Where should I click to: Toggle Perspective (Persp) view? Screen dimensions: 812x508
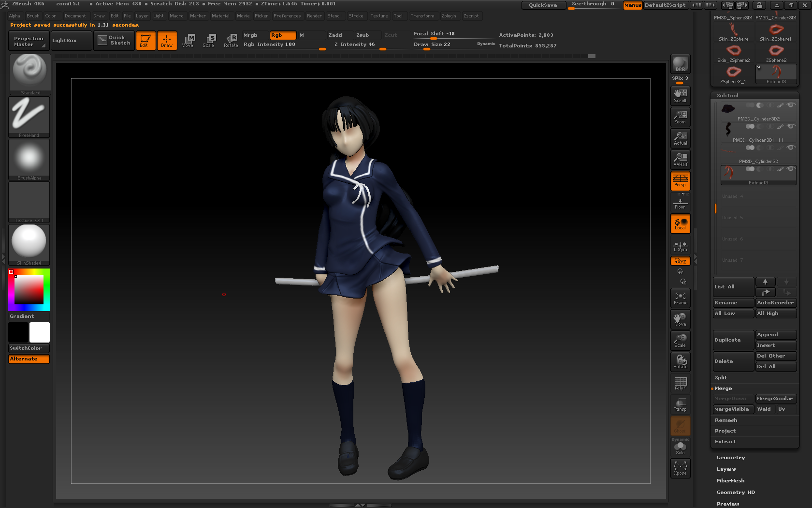pyautogui.click(x=680, y=181)
